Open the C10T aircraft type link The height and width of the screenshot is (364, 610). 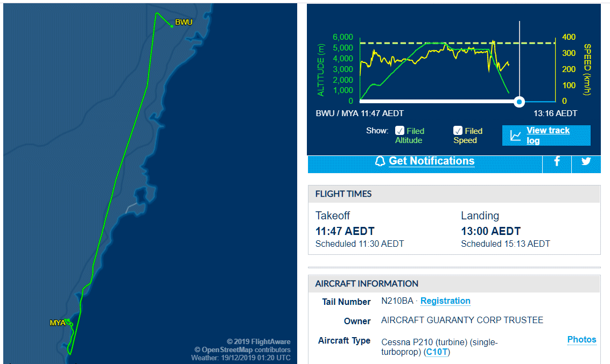point(437,352)
